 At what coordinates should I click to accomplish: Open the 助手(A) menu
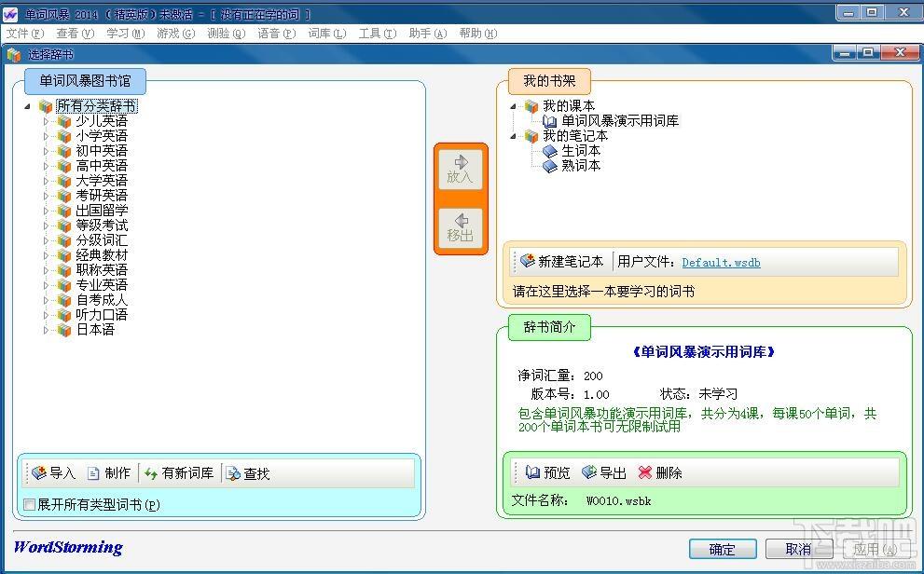[428, 34]
